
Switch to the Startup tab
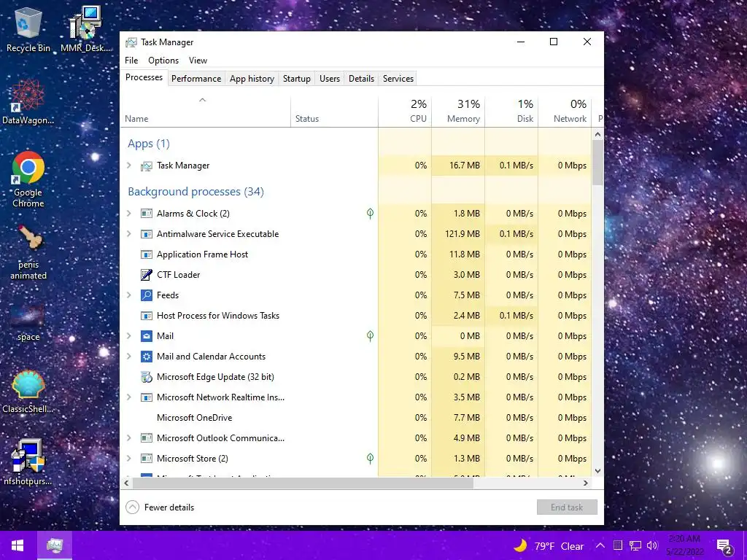[x=297, y=79]
